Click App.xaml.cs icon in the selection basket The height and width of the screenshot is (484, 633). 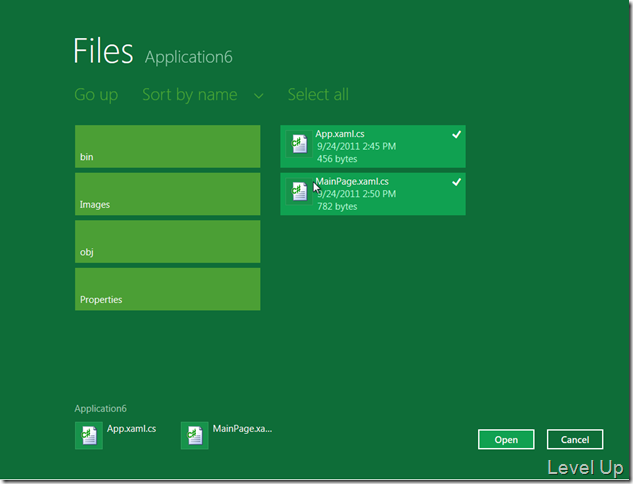(89, 436)
